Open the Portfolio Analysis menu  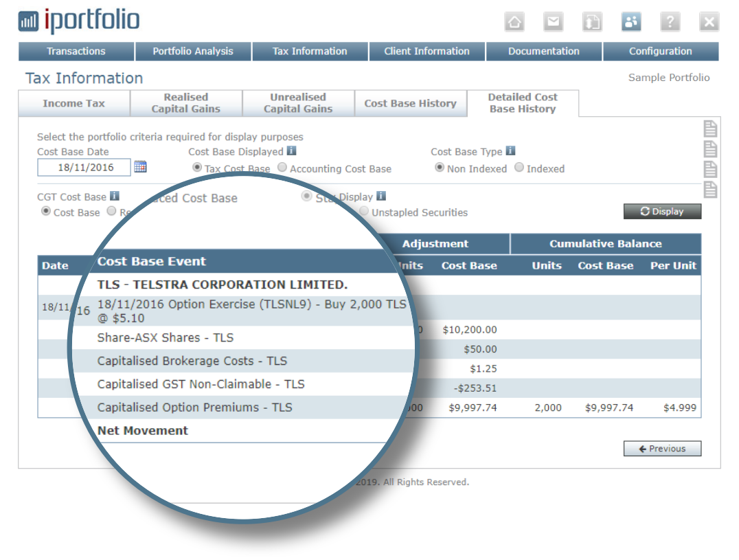pos(193,52)
